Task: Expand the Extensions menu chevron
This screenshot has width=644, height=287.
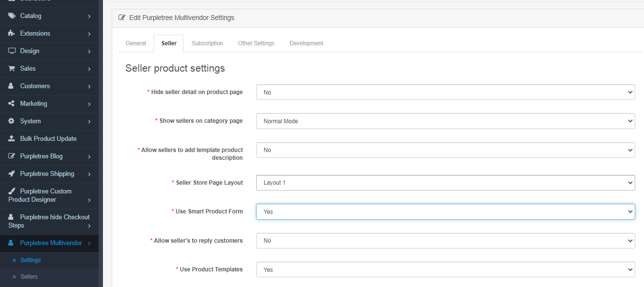Action: click(x=89, y=34)
